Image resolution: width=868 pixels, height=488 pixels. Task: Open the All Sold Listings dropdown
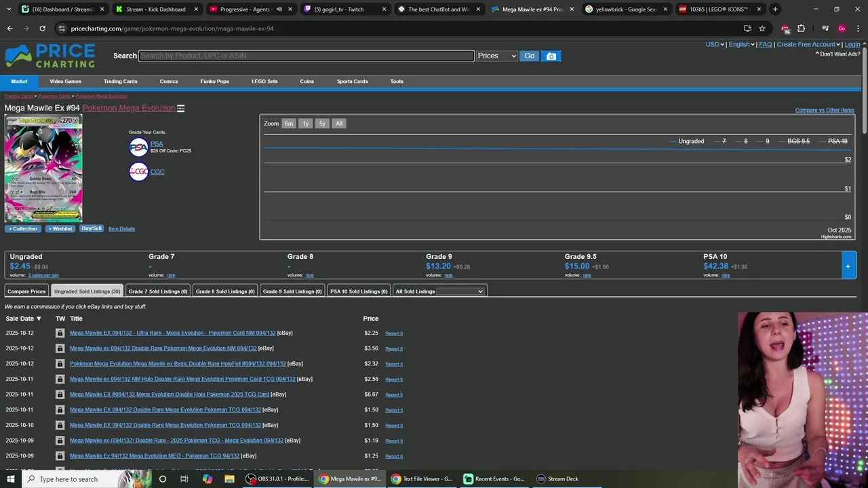click(x=460, y=291)
